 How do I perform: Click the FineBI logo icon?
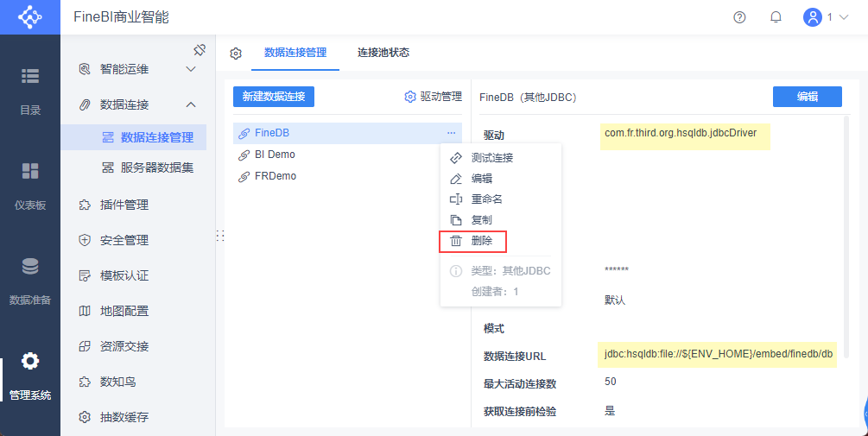click(30, 17)
